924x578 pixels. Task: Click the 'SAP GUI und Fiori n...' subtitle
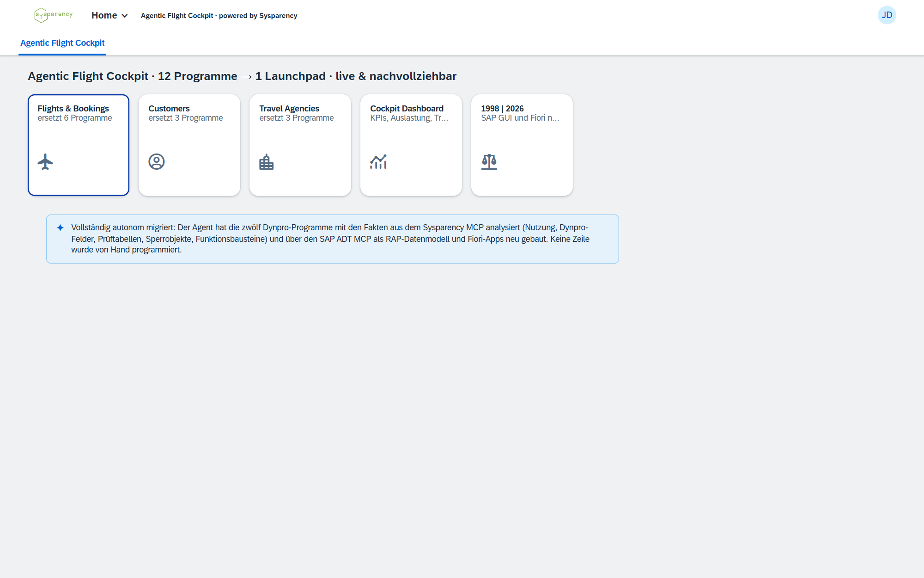click(520, 118)
